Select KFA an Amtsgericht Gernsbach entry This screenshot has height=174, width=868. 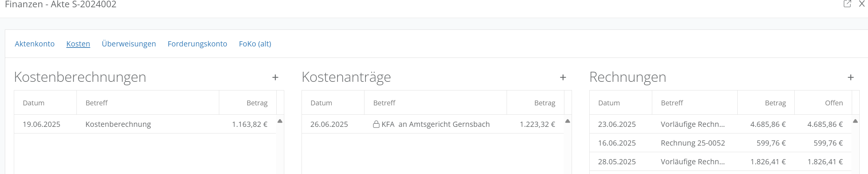tap(435, 124)
